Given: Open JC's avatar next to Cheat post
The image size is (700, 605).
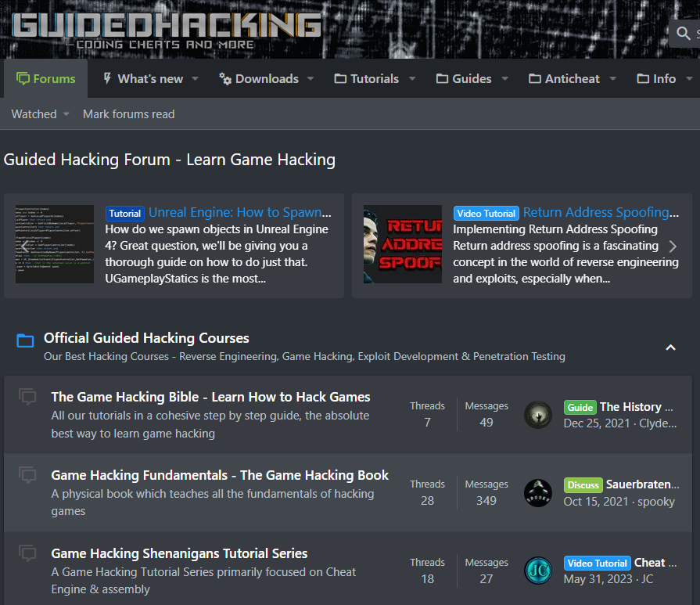Looking at the screenshot, I should [x=538, y=571].
